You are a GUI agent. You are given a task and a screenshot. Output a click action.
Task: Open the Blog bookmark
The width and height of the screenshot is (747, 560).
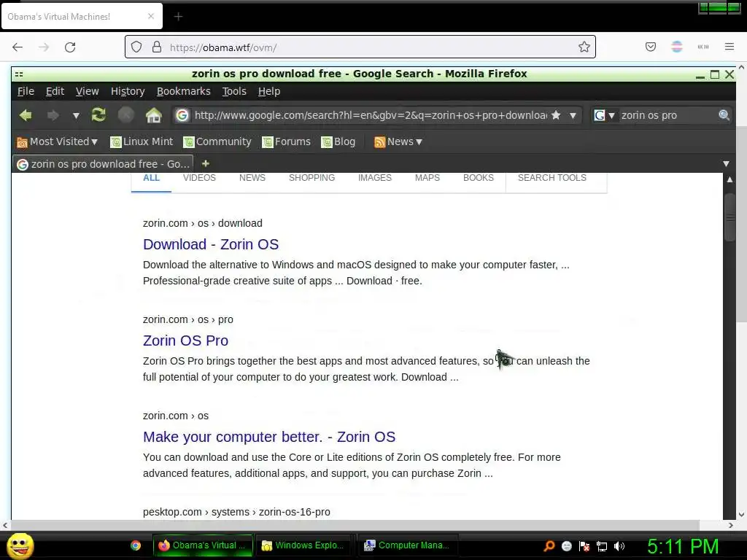point(338,142)
